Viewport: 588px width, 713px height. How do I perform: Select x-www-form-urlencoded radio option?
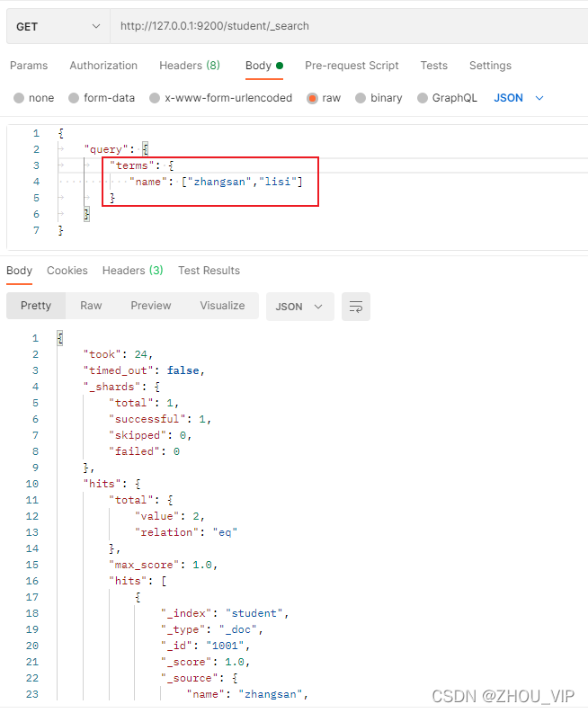point(155,98)
